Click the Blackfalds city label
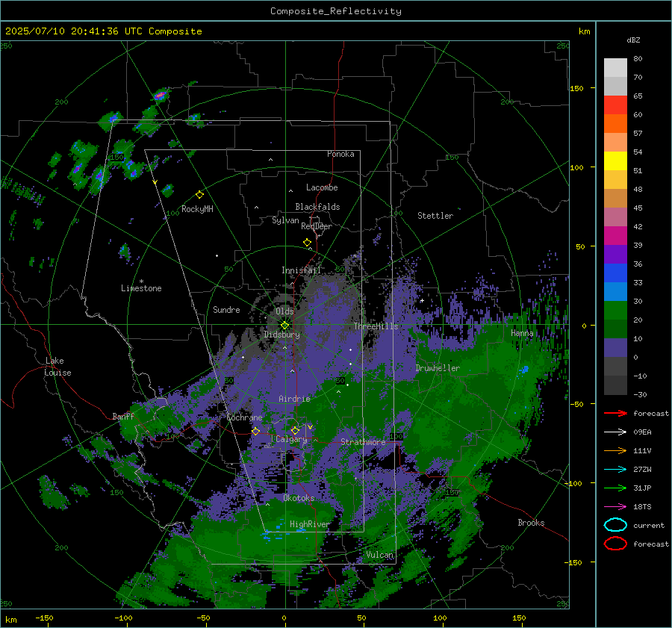The height and width of the screenshot is (628, 672). [x=317, y=207]
